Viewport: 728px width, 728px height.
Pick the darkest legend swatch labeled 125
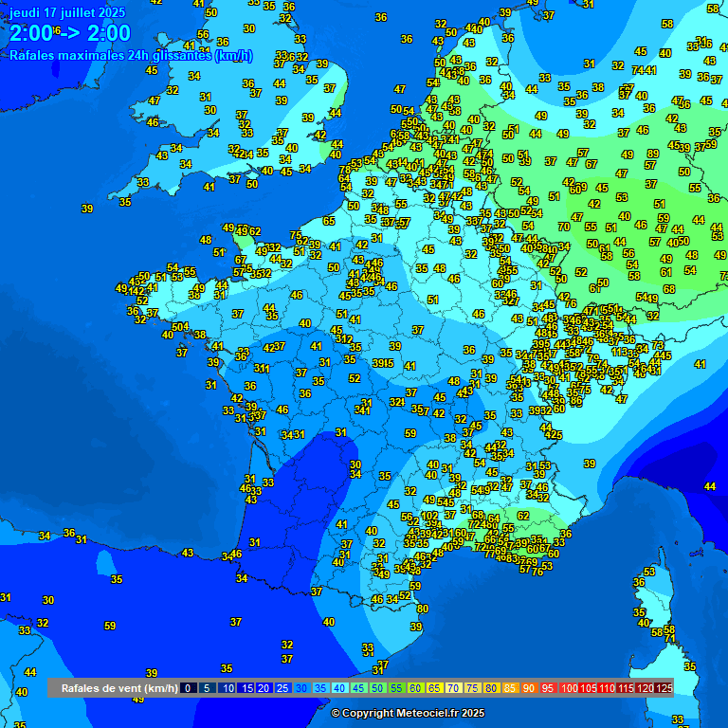pyautogui.click(x=663, y=688)
